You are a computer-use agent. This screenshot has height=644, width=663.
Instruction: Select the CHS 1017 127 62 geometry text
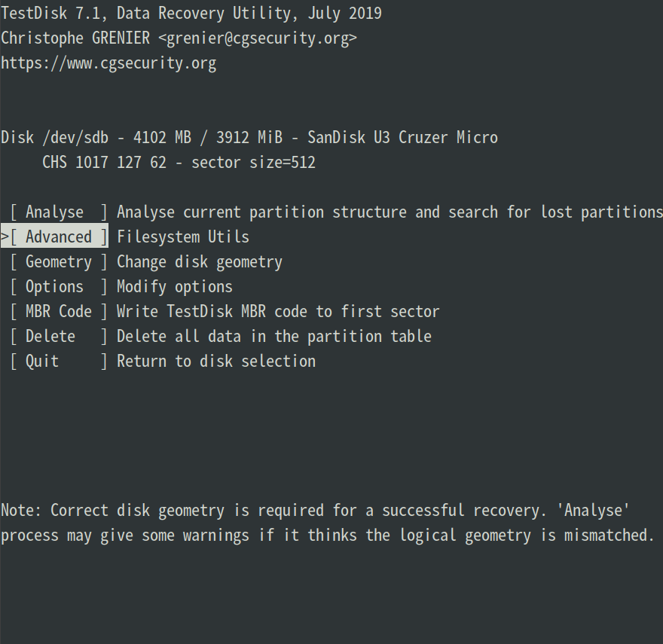click(x=118, y=162)
